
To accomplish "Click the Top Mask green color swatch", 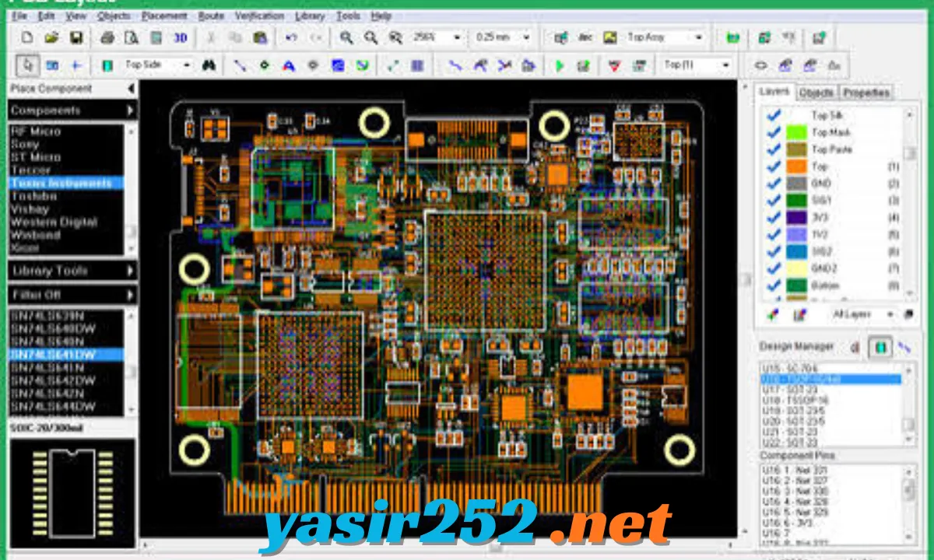I will pos(796,132).
